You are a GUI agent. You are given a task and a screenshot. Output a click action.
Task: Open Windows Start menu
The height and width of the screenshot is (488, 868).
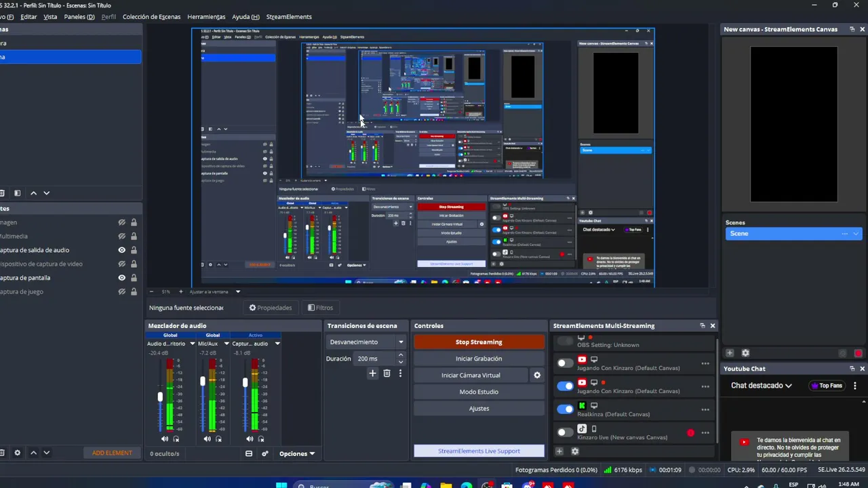coord(281,485)
